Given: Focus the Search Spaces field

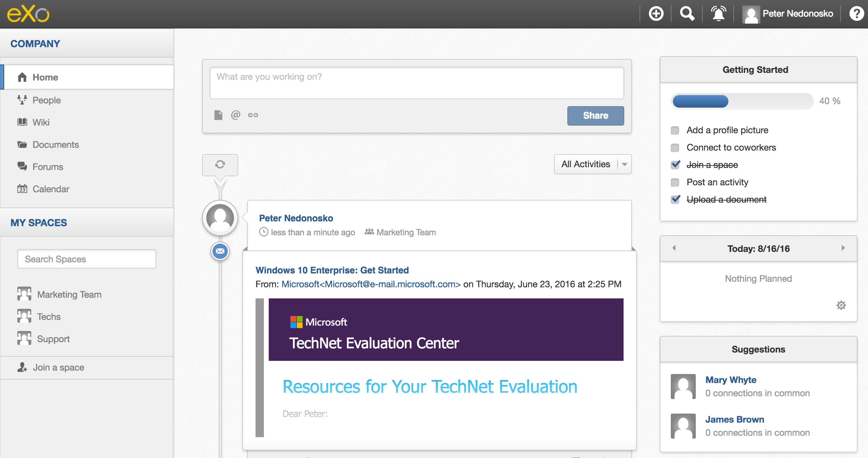Looking at the screenshot, I should point(87,259).
